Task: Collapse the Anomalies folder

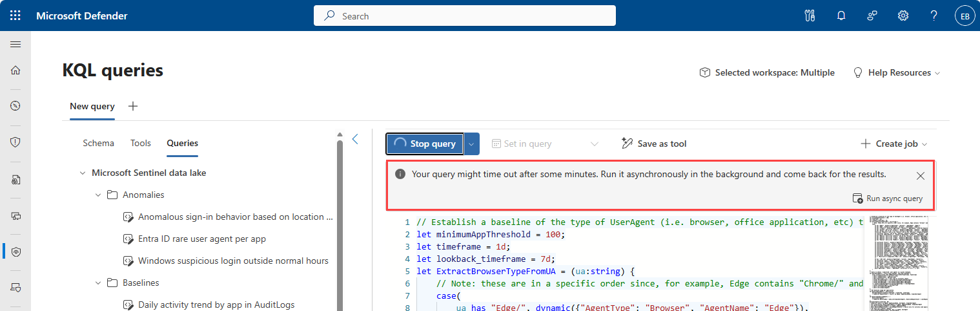Action: point(99,195)
